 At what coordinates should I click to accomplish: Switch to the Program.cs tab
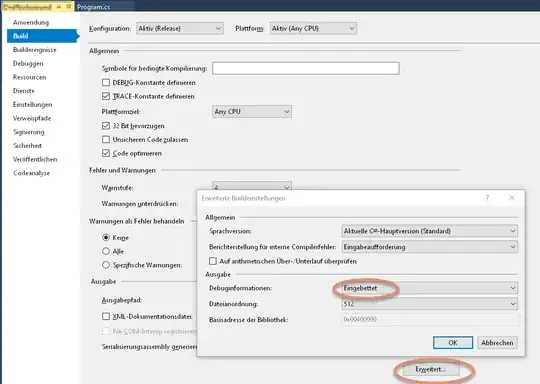pos(94,7)
